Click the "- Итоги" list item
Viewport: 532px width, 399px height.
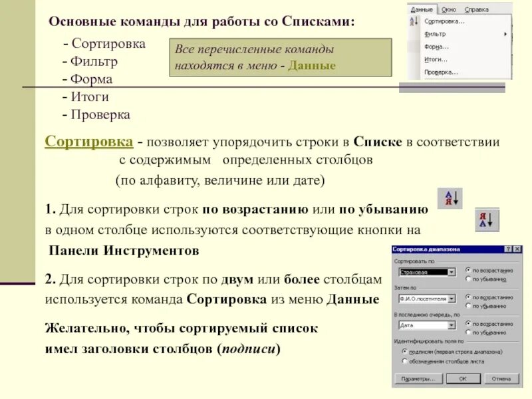tap(86, 97)
